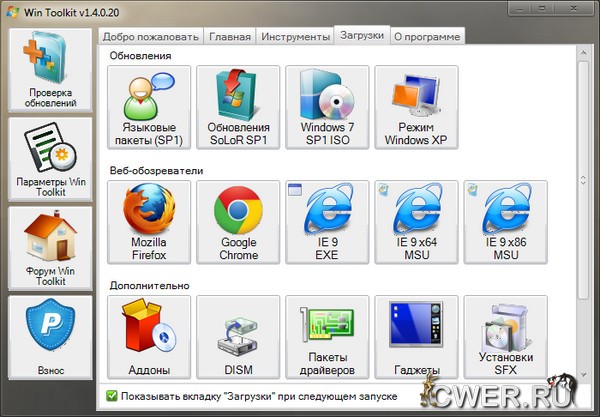Open the Гаджеты download
This screenshot has width=600, height=417.
[x=416, y=337]
